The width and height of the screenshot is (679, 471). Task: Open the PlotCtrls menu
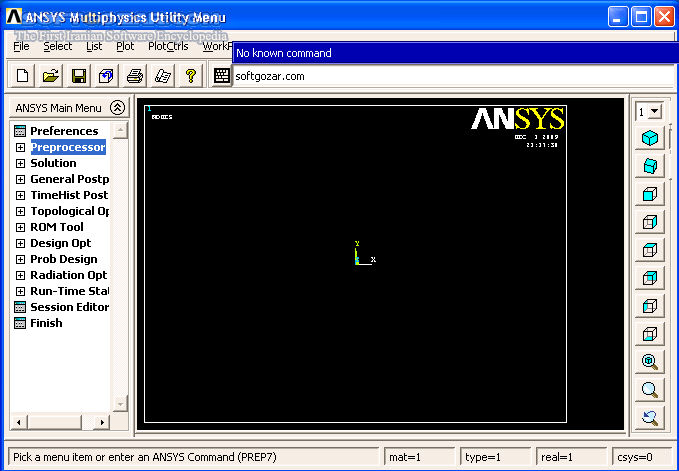[168, 46]
